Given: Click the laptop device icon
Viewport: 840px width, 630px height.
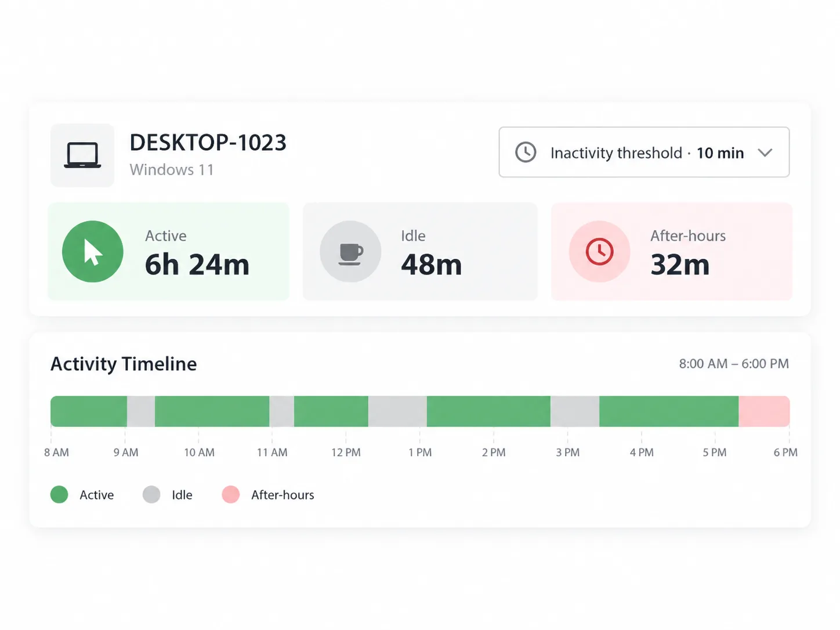Looking at the screenshot, I should tap(82, 155).
